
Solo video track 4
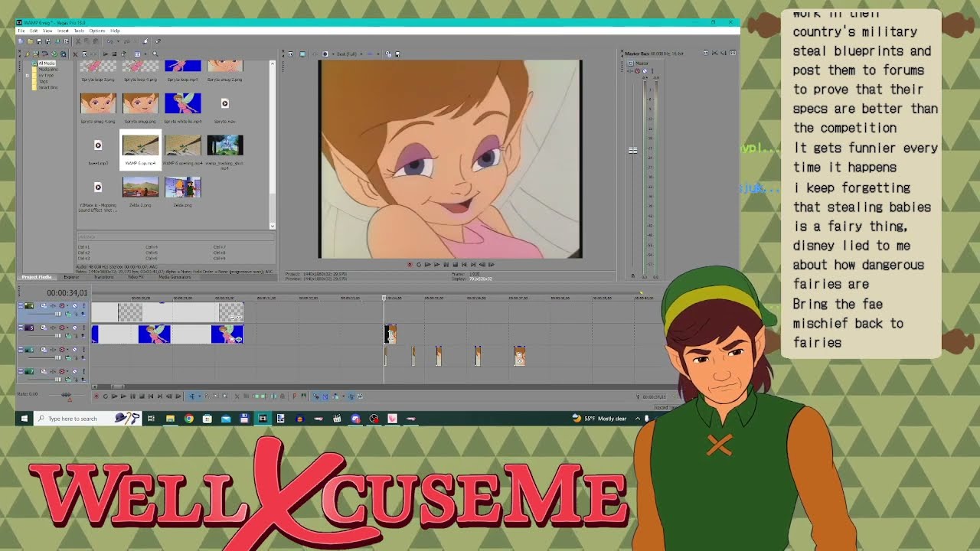83,305
